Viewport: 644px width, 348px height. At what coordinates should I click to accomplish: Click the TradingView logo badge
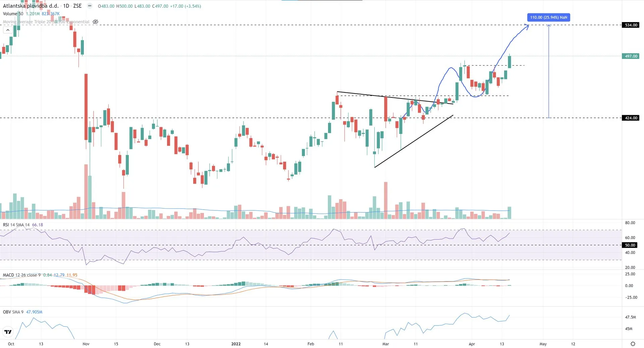click(x=8, y=332)
